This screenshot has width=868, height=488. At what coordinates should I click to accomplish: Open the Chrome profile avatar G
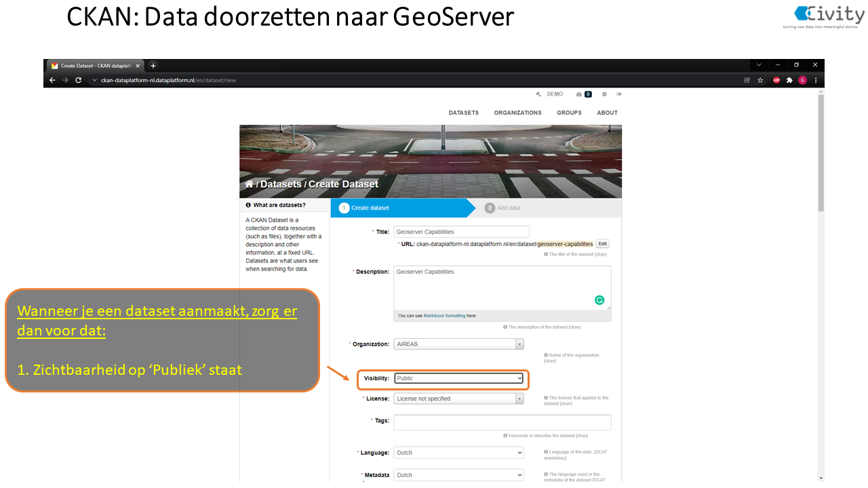point(803,80)
